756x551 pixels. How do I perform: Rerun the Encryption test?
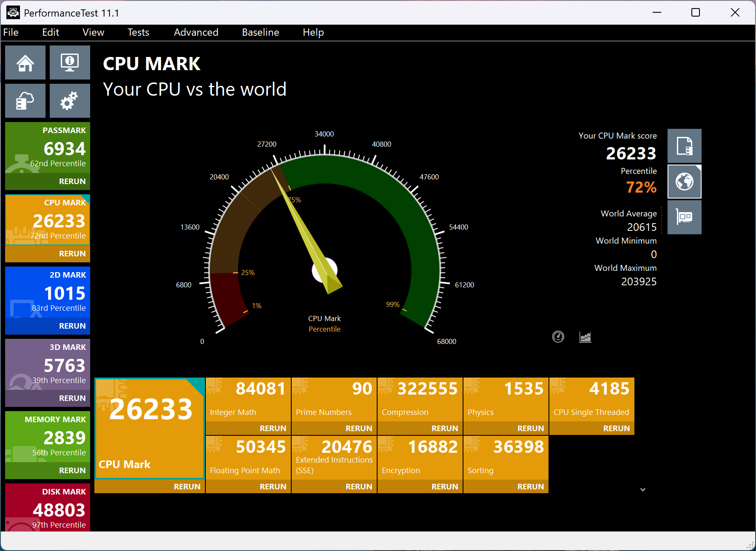pos(445,486)
